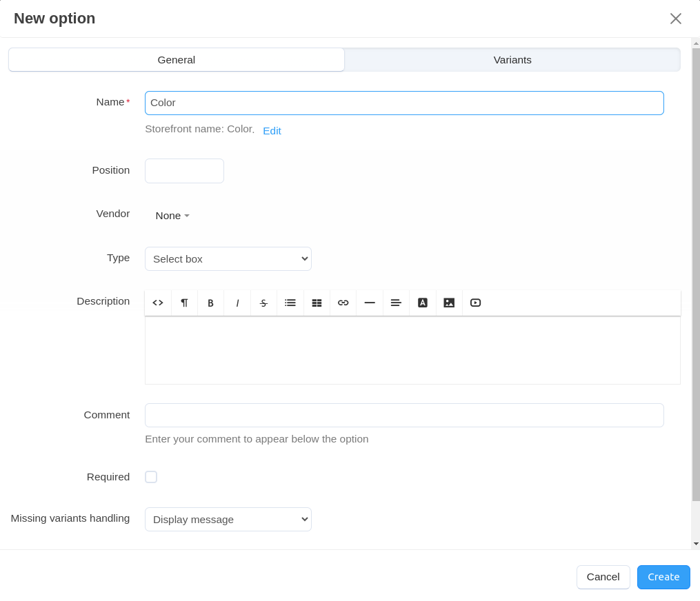Insert a video in Description editor
700x601 pixels.
475,303
